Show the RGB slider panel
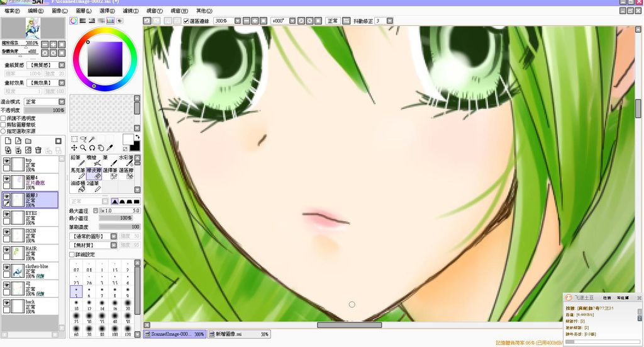This screenshot has height=347, width=644. click(82, 21)
